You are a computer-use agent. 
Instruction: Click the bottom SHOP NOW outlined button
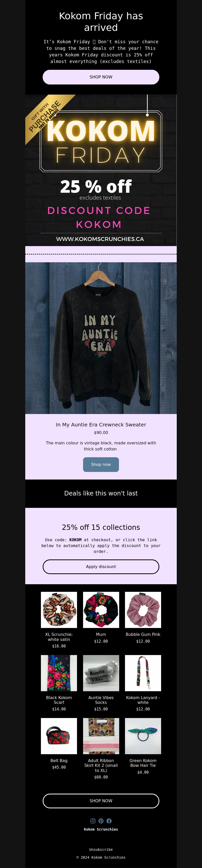tap(101, 801)
